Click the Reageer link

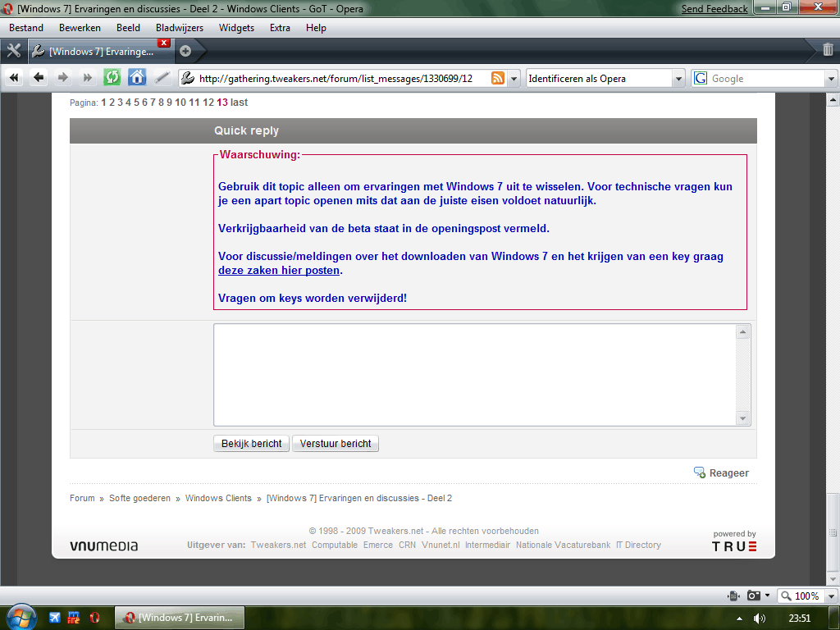[728, 473]
